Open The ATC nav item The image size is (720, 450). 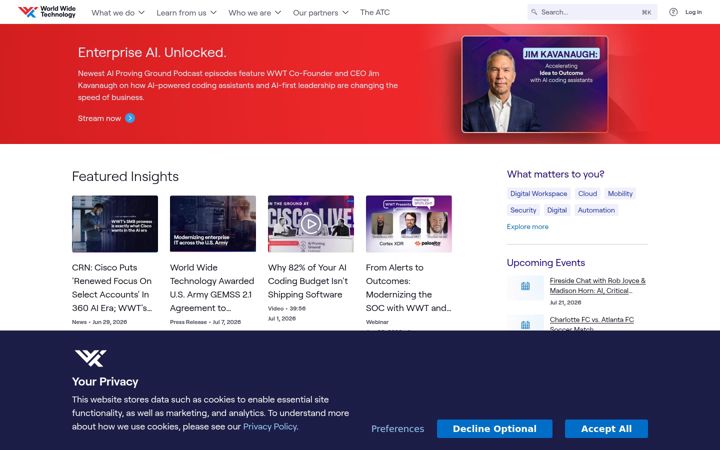click(375, 12)
